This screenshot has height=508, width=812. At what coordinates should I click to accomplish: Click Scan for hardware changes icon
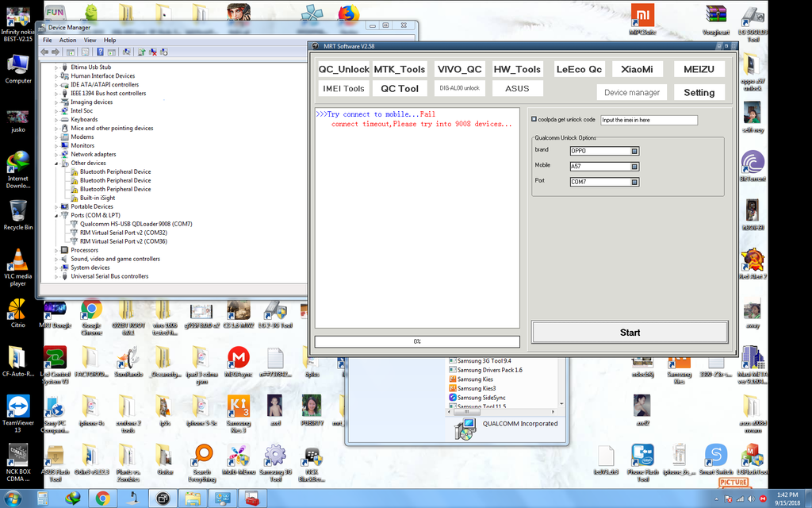[x=126, y=52]
